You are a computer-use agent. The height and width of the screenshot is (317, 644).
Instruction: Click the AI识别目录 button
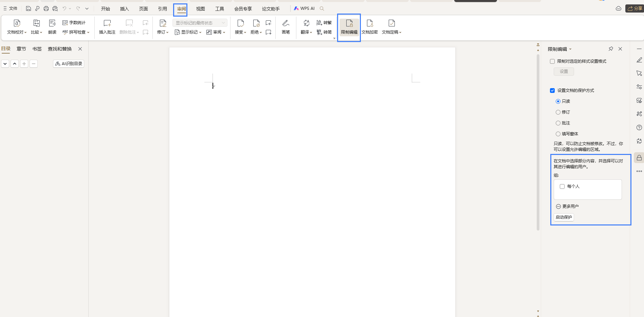[x=69, y=64]
